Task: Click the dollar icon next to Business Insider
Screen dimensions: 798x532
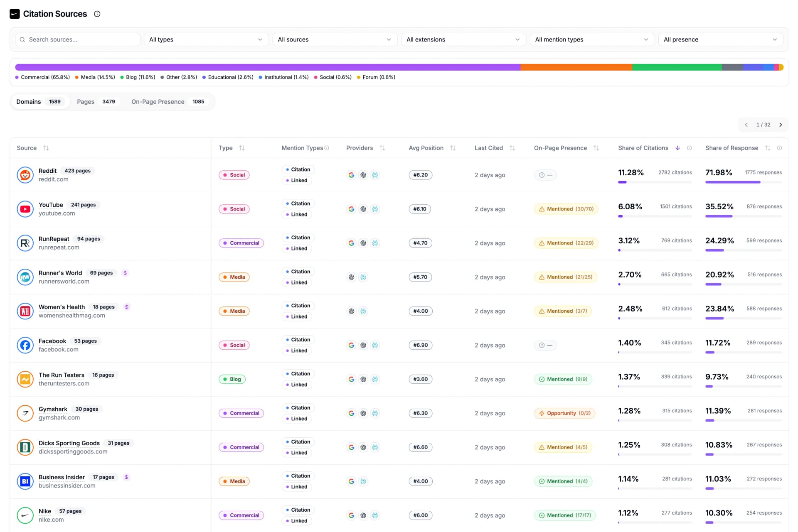Action: pyautogui.click(x=126, y=477)
